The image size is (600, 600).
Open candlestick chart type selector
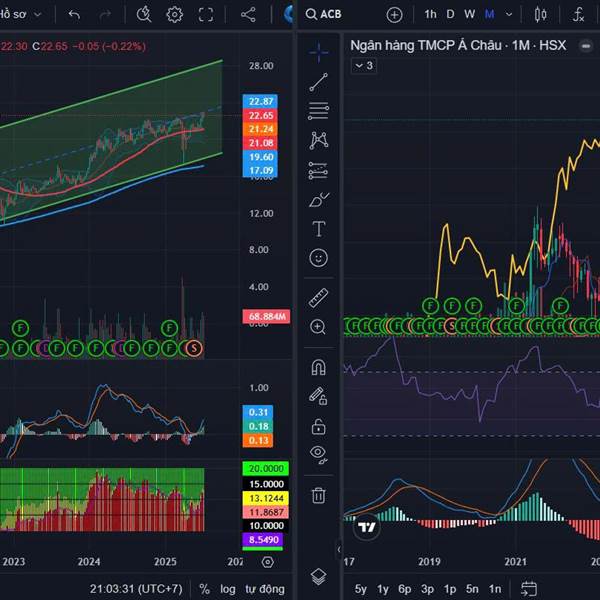click(x=540, y=15)
